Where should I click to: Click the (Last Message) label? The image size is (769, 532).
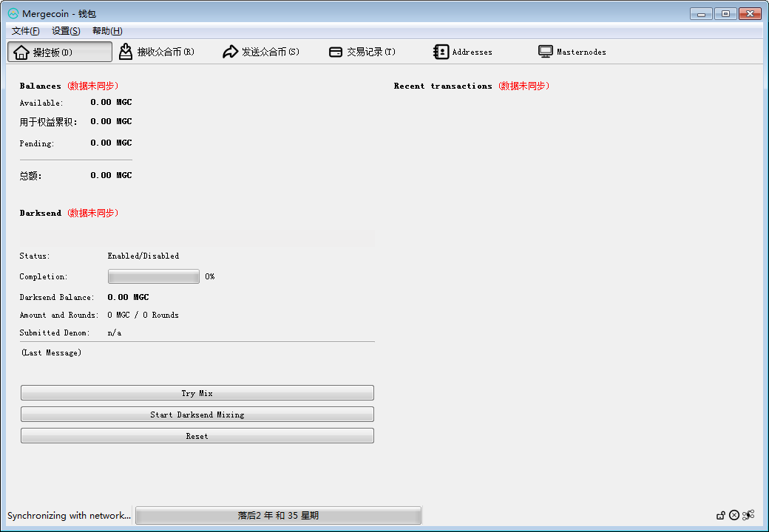click(52, 352)
